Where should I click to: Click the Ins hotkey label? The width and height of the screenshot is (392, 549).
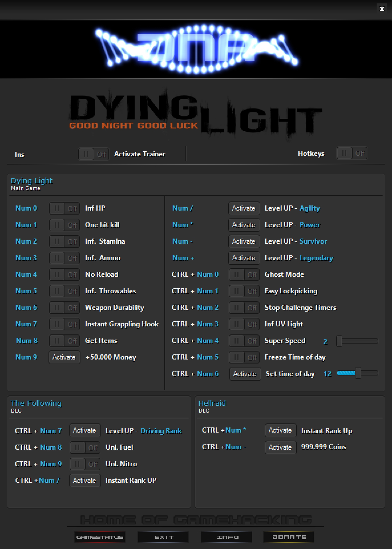[19, 155]
